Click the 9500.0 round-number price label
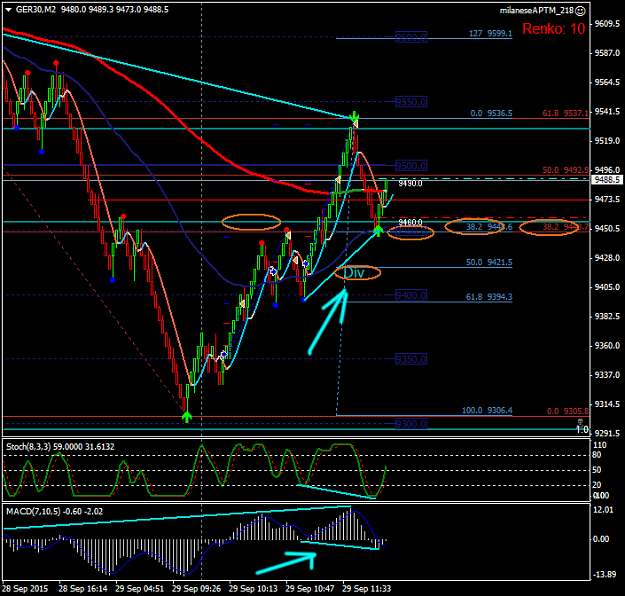Viewport: 625px width, 596px height. click(x=411, y=165)
